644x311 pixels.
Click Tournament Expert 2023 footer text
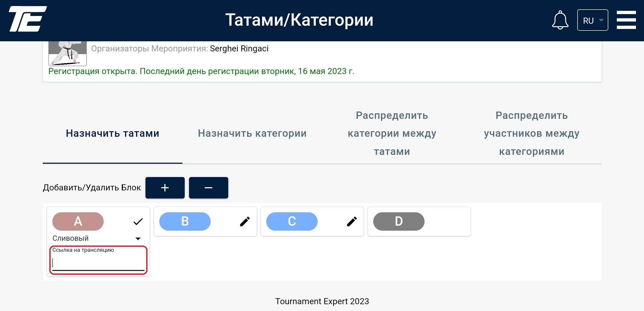[322, 301]
